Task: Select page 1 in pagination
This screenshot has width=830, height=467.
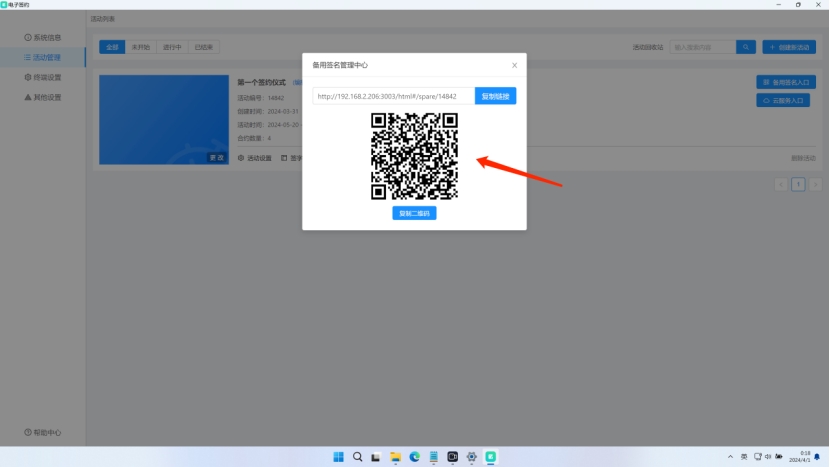Action: point(798,184)
